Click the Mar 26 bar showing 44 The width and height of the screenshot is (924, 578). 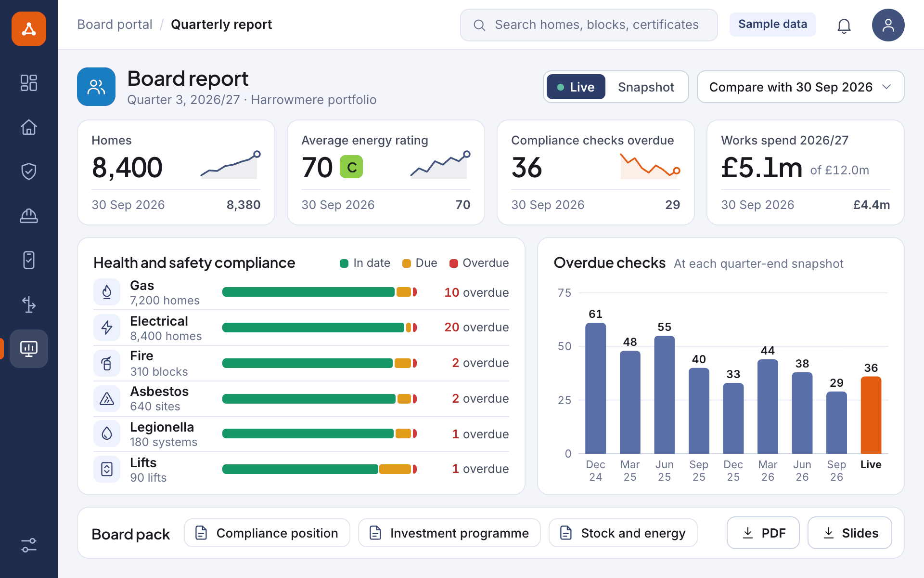pyautogui.click(x=768, y=407)
